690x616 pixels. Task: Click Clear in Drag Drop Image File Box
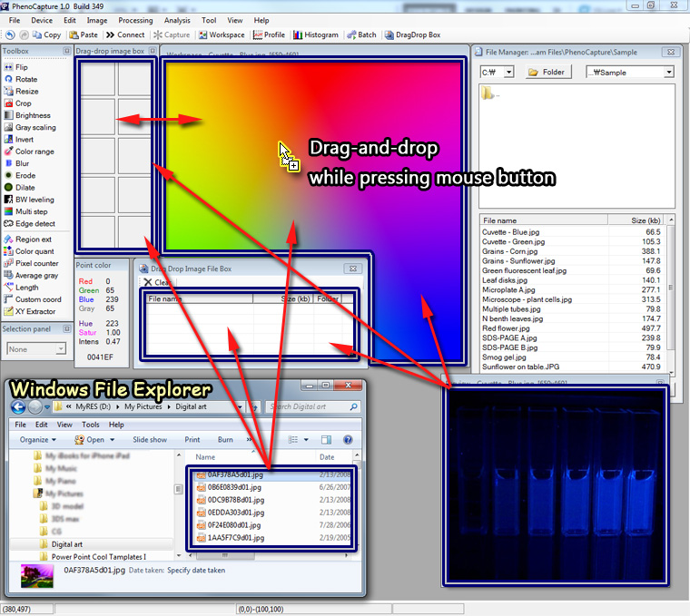tap(158, 282)
